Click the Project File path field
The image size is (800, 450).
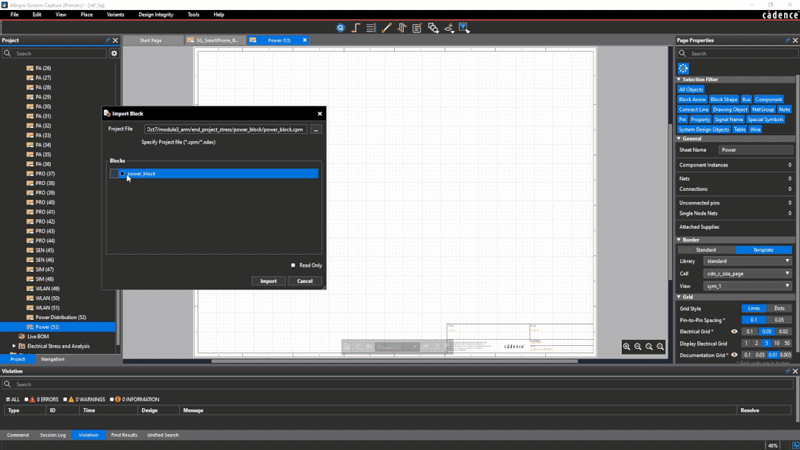tap(226, 130)
